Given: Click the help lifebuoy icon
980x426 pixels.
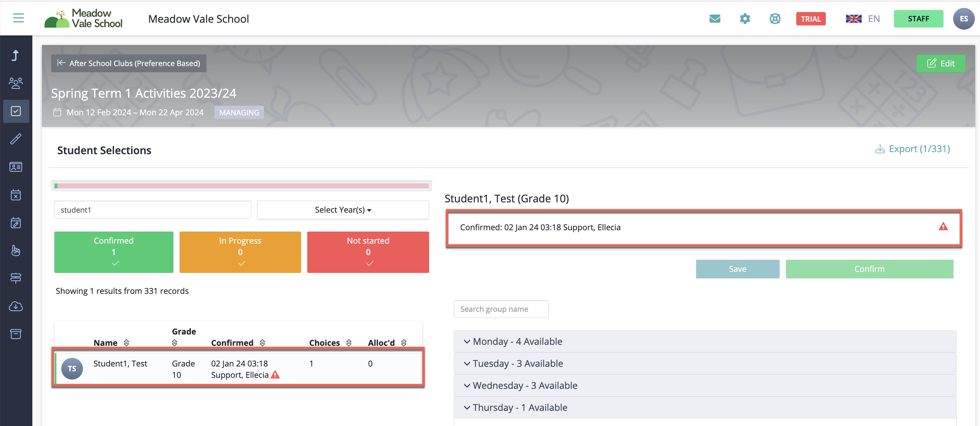Looking at the screenshot, I should click(775, 19).
